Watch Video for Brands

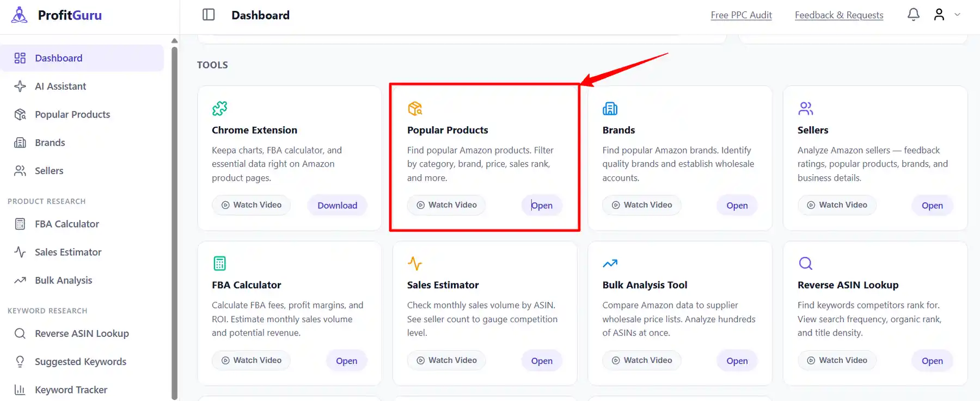click(x=642, y=205)
